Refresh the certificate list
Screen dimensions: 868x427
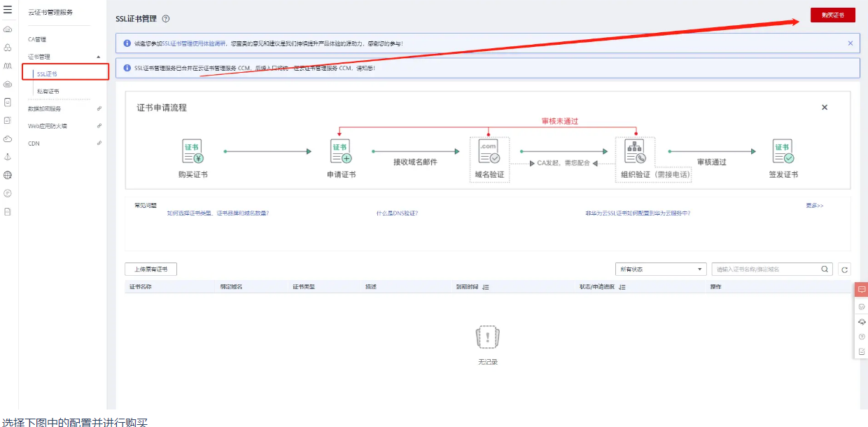[x=845, y=269]
